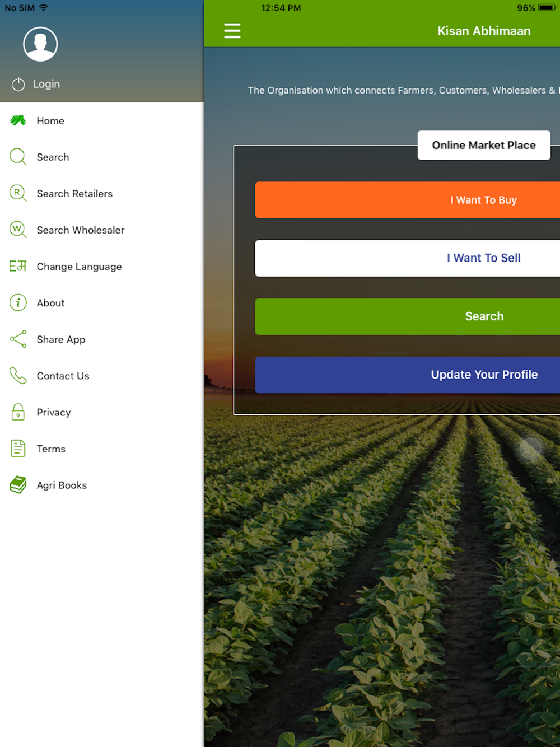Choose Change Language menu item
This screenshot has height=747, width=560.
(102, 266)
